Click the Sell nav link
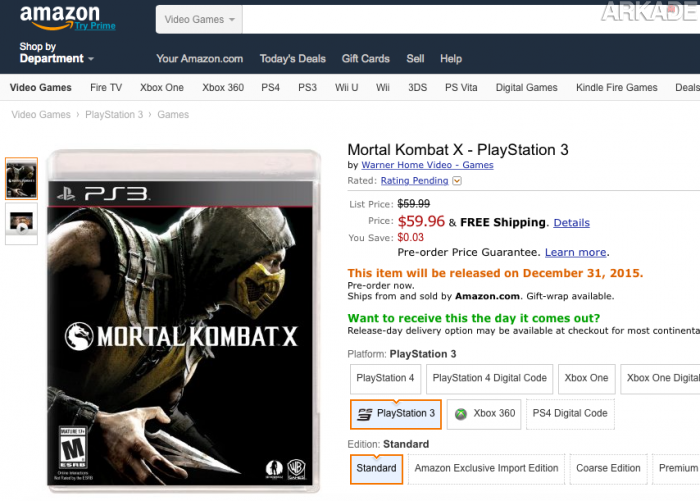700x501 pixels. point(415,59)
